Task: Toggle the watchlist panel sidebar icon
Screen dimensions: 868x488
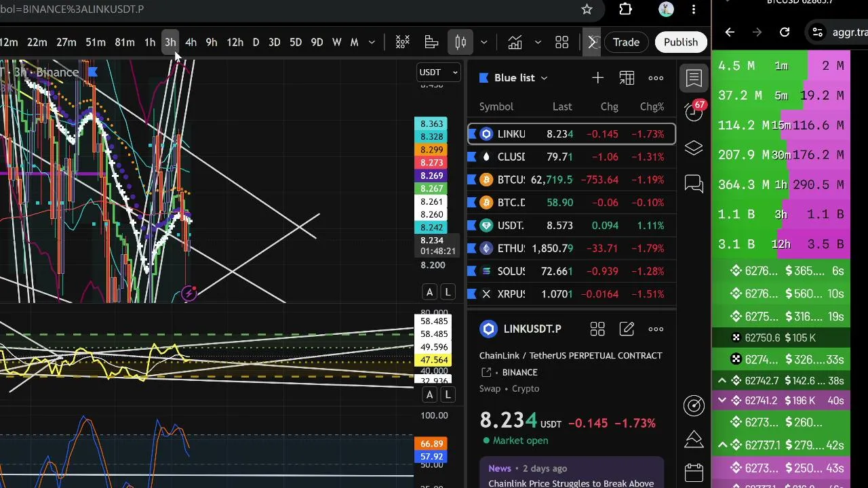Action: coord(694,78)
